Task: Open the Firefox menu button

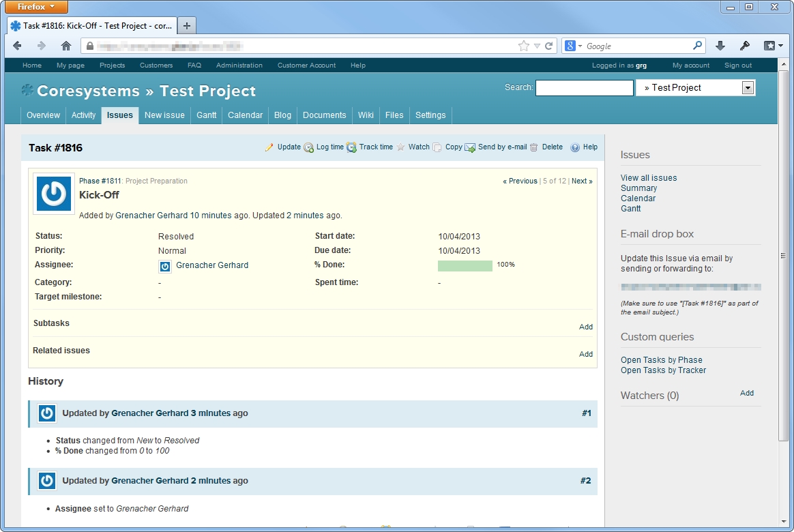Action: click(36, 7)
